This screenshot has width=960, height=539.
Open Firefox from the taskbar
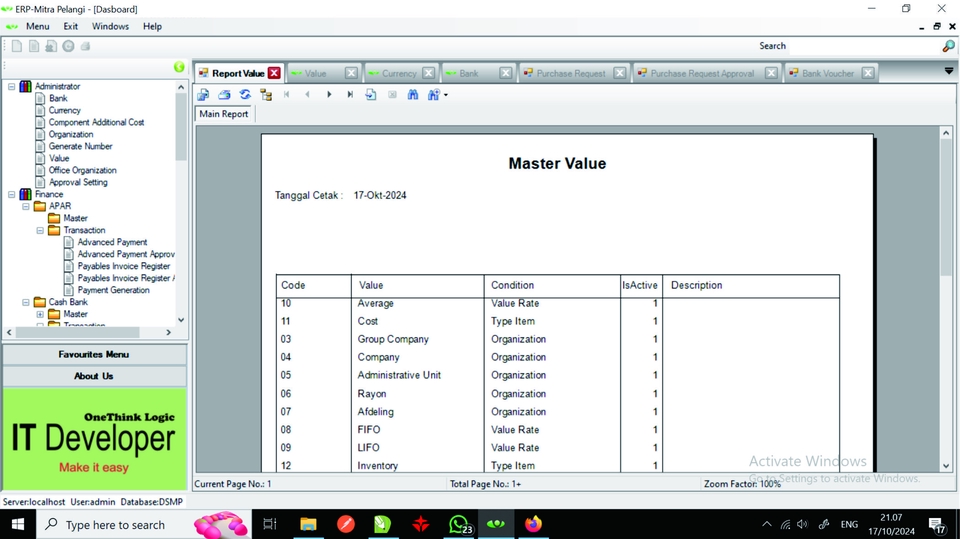pyautogui.click(x=533, y=524)
